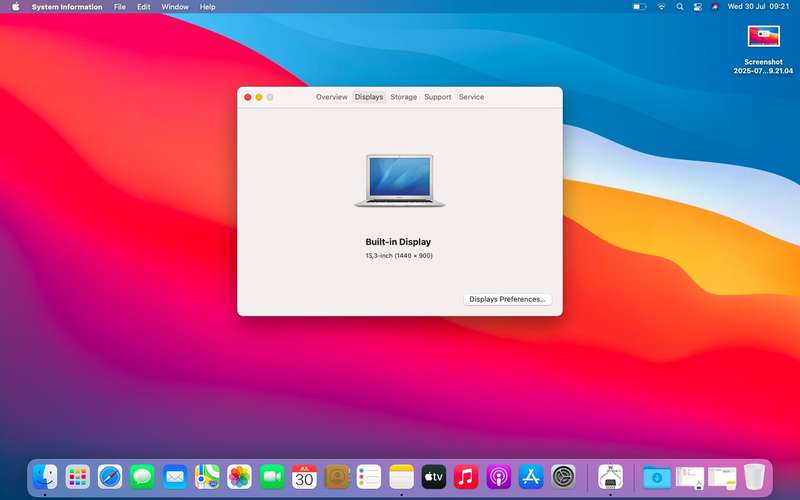Launch Safari from the Dock
This screenshot has width=800, height=500.
tap(110, 477)
